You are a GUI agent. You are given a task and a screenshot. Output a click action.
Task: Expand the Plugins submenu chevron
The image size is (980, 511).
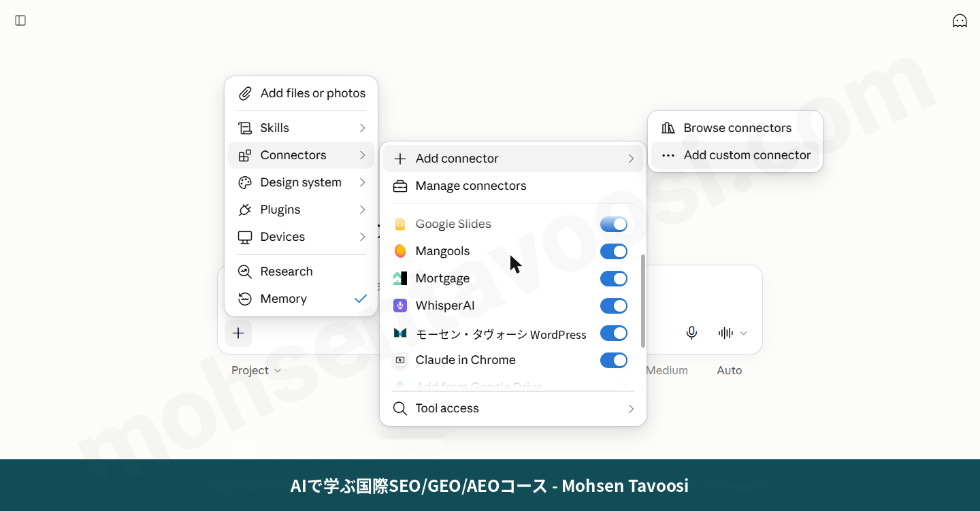click(362, 210)
